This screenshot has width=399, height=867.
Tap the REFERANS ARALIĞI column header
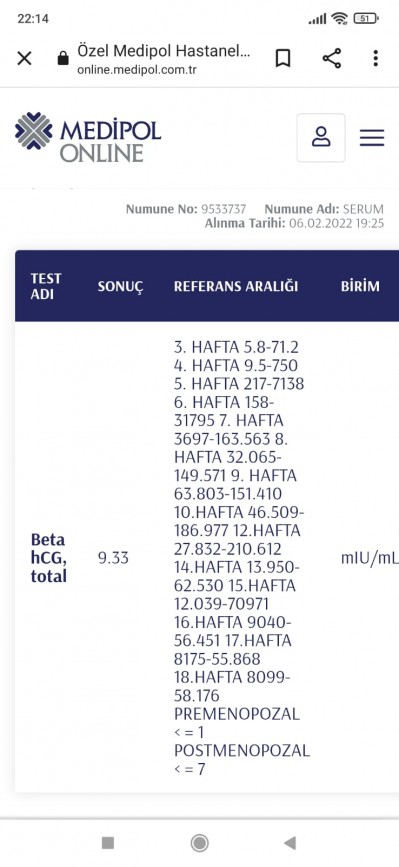pyautogui.click(x=236, y=286)
